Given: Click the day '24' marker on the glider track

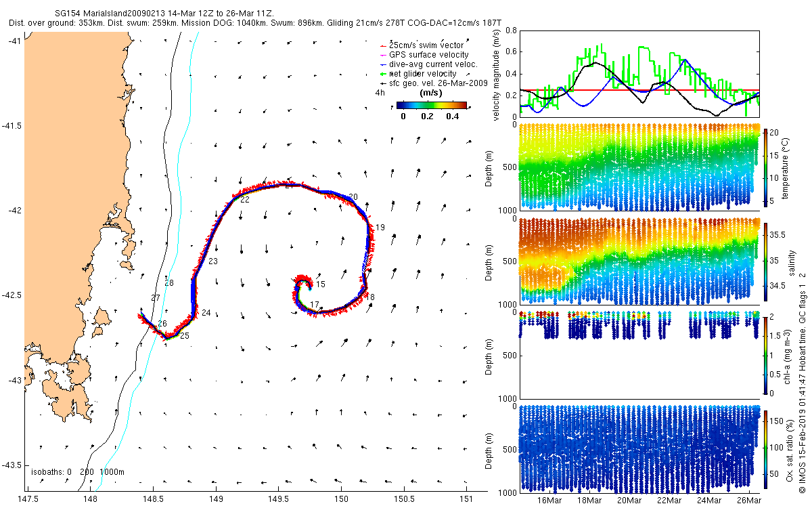Looking at the screenshot, I should tap(206, 313).
